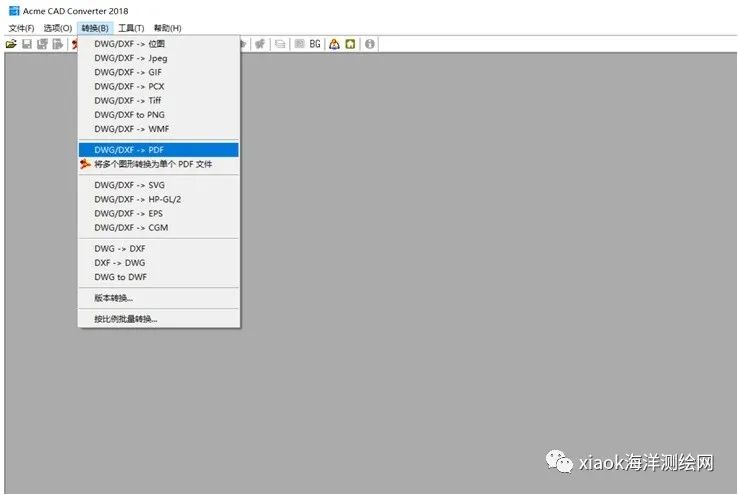738x495 pixels.
Task: Click the fourth toolbar export icon
Action: [x=57, y=44]
